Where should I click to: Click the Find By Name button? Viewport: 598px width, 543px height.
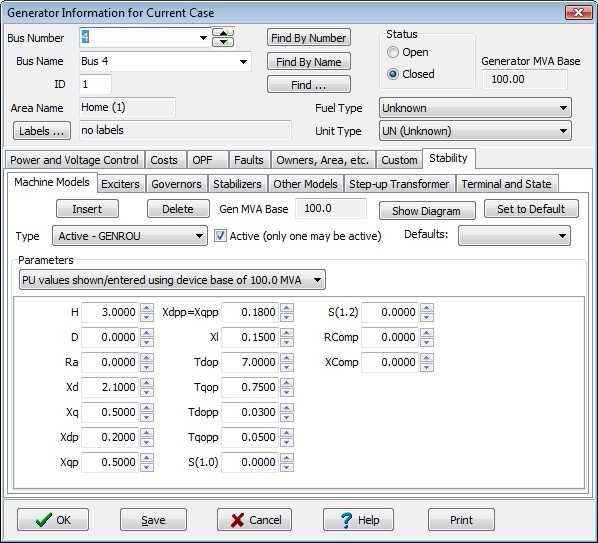tap(309, 61)
